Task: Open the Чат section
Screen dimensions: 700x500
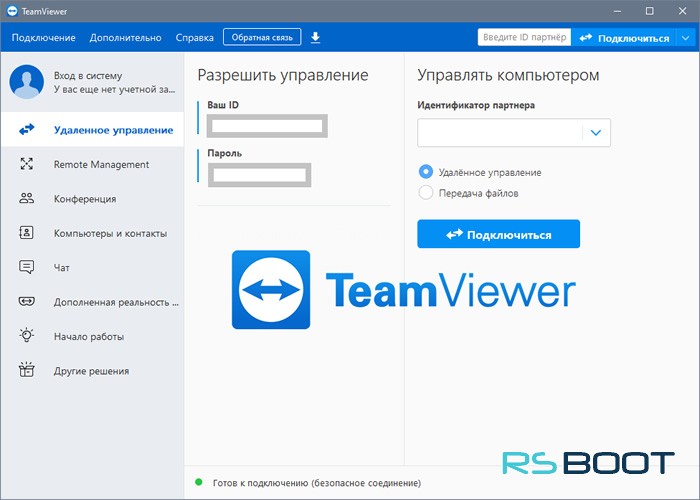Action: [92, 267]
